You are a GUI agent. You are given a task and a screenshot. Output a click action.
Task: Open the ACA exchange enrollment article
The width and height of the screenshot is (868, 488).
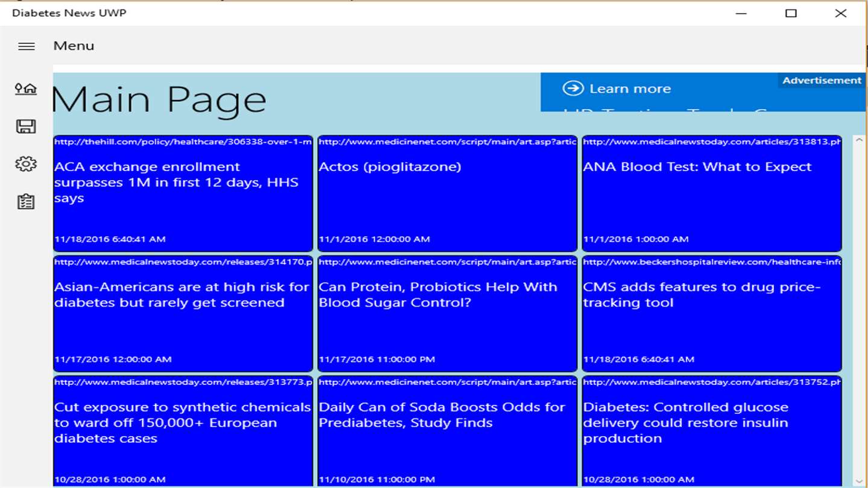[x=183, y=193]
